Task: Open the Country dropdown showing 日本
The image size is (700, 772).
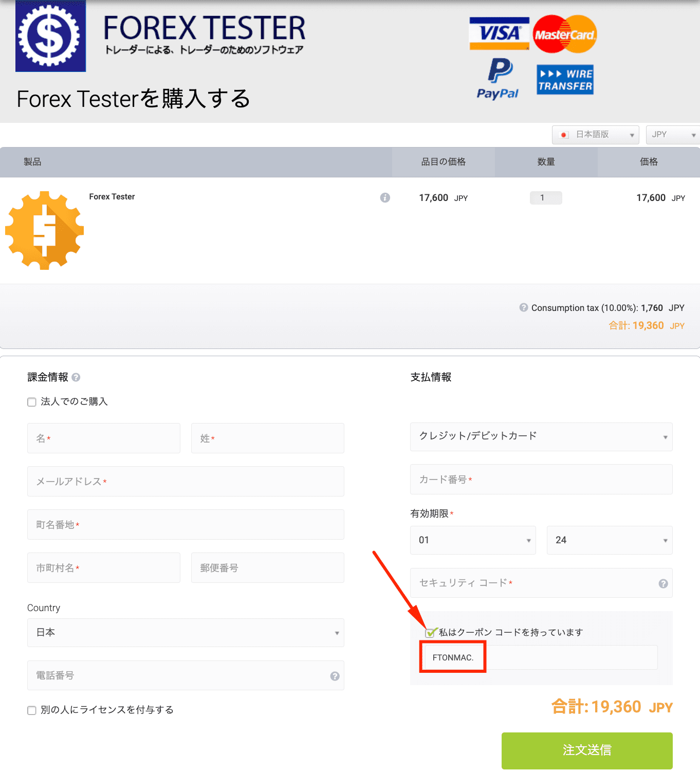Action: coord(186,633)
